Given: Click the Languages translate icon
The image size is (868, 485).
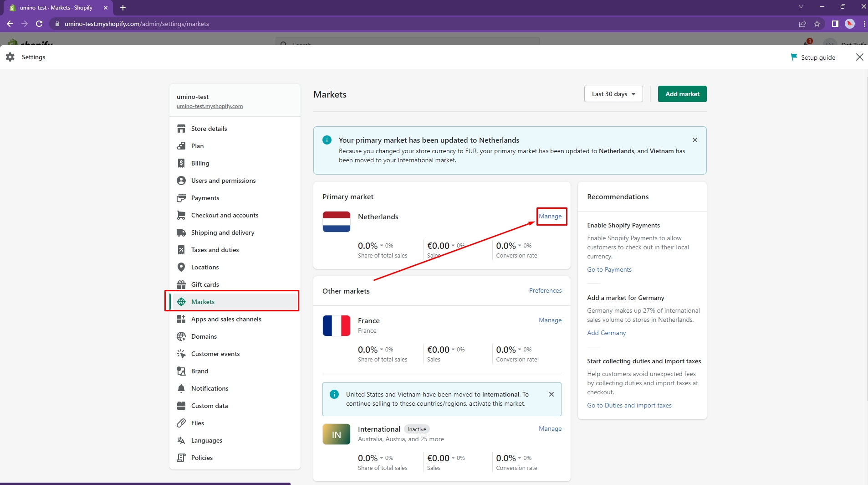Looking at the screenshot, I should click(181, 440).
